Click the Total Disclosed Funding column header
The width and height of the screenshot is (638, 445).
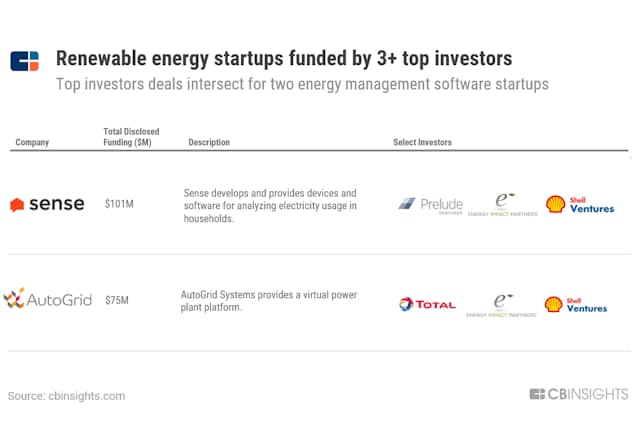pos(131,137)
